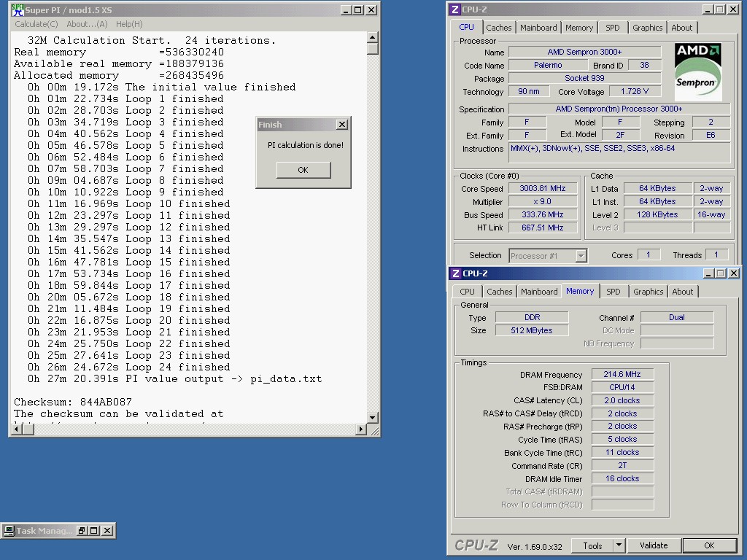Click the HT Link value 667.51 MHz
The height and width of the screenshot is (560, 747).
(543, 227)
